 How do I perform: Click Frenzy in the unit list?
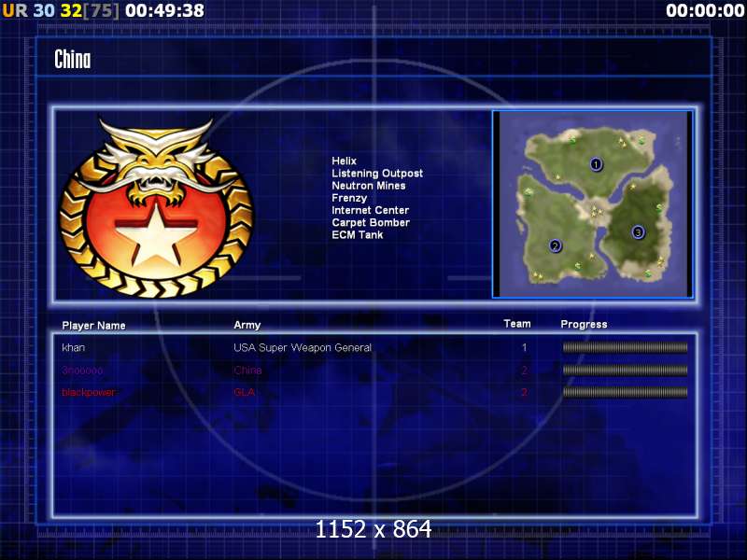tap(349, 198)
